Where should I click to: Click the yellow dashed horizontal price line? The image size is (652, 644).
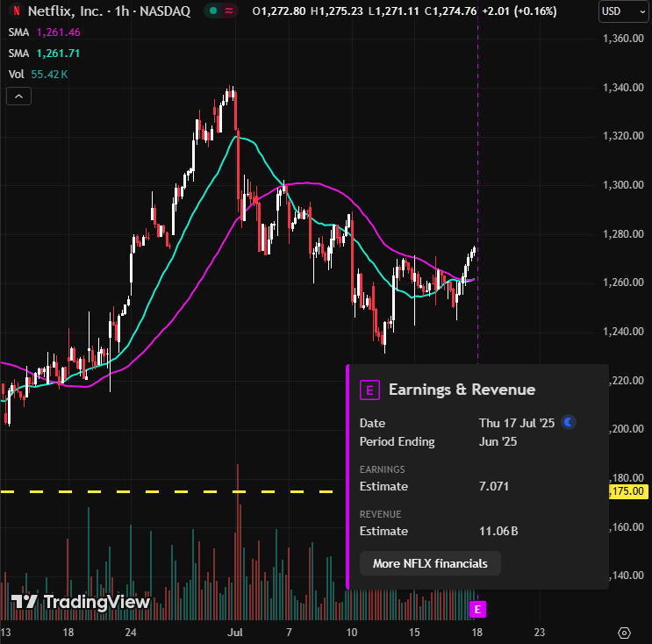167,492
